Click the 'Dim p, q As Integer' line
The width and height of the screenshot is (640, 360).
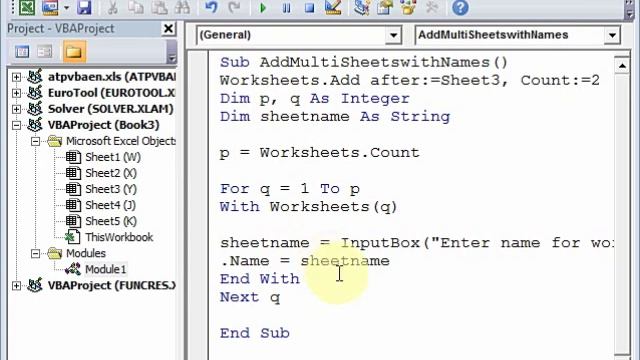tap(314, 98)
